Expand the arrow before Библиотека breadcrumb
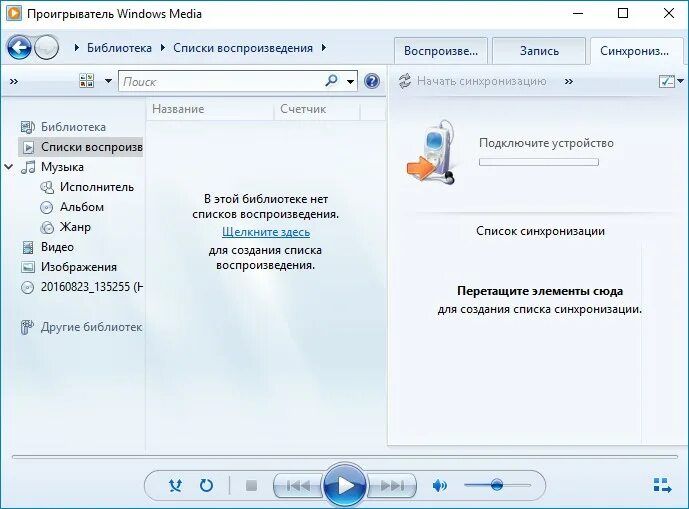The image size is (689, 509). (x=76, y=47)
